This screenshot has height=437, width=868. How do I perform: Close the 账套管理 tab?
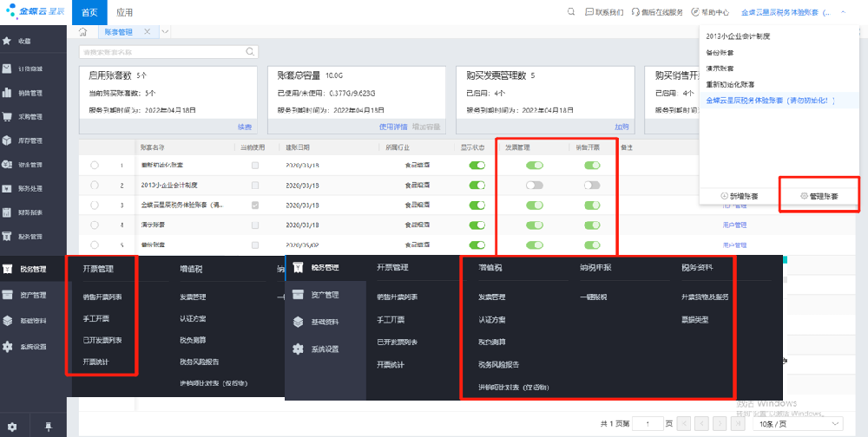147,32
